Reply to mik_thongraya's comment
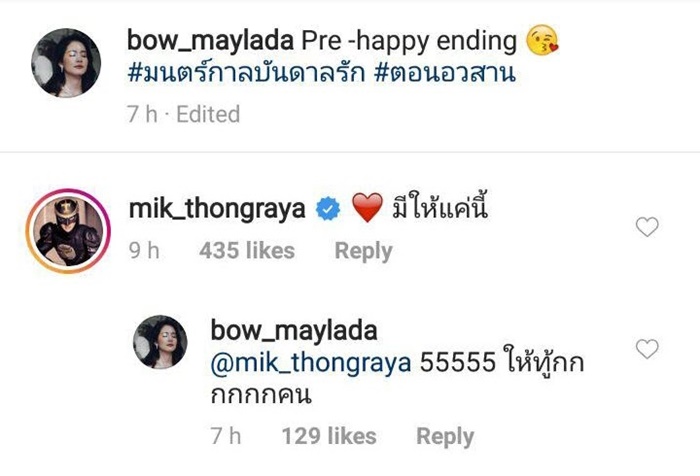700x476 pixels. [363, 251]
